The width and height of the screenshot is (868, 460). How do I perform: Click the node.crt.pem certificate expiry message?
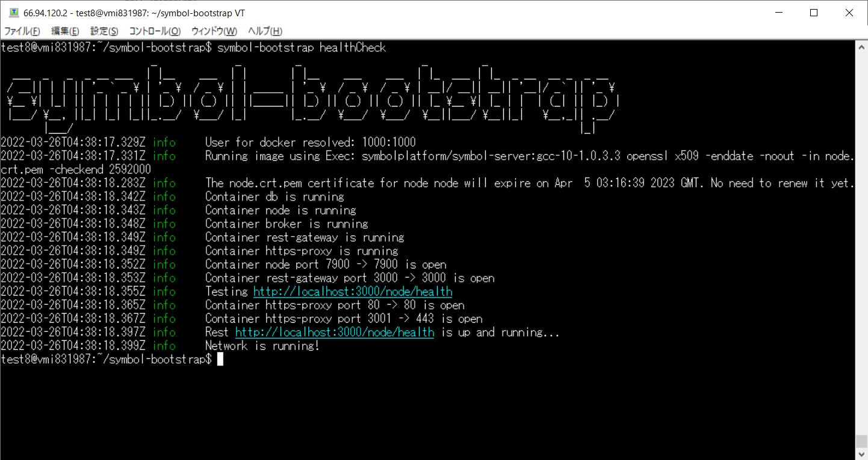[530, 183]
